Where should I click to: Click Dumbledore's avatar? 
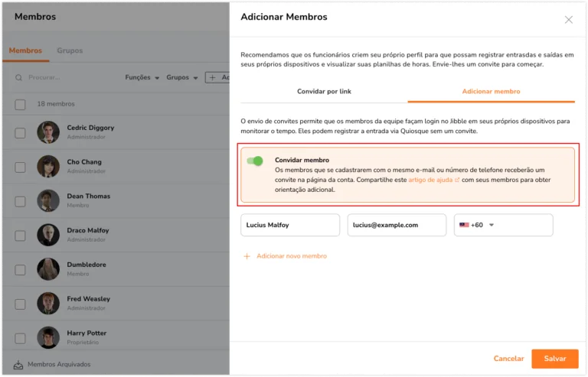pos(48,269)
